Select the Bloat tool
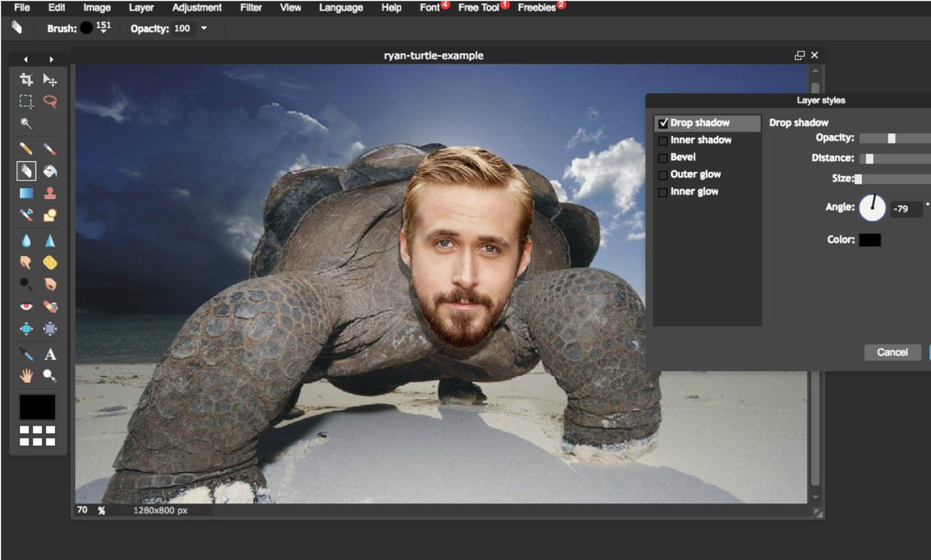The height and width of the screenshot is (560, 931). pos(26,329)
